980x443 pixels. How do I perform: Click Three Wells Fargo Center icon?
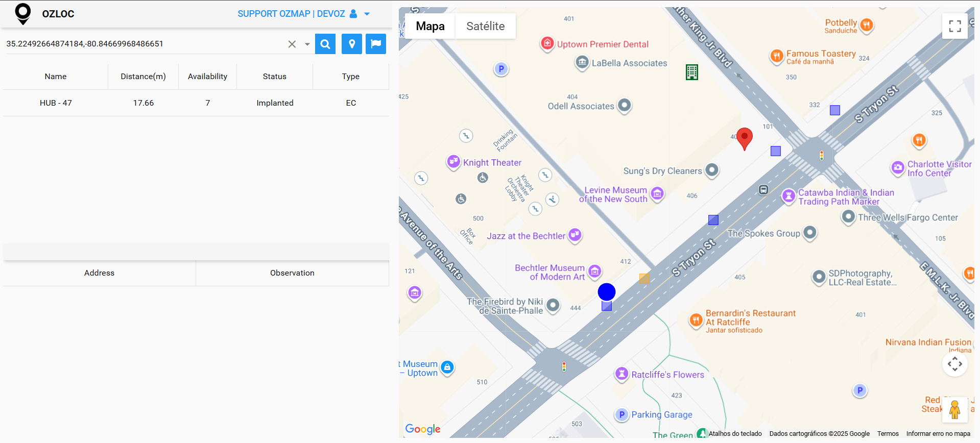[x=848, y=217]
